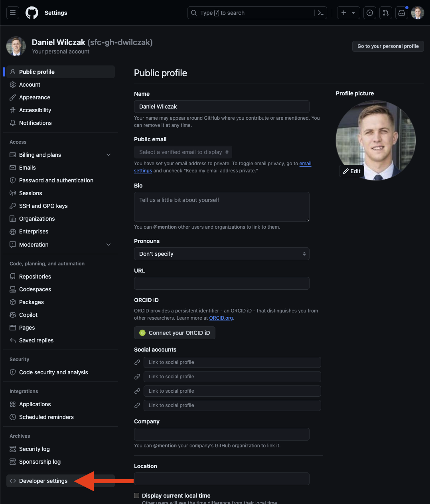
Task: Click the user avatar in header
Action: click(x=418, y=13)
